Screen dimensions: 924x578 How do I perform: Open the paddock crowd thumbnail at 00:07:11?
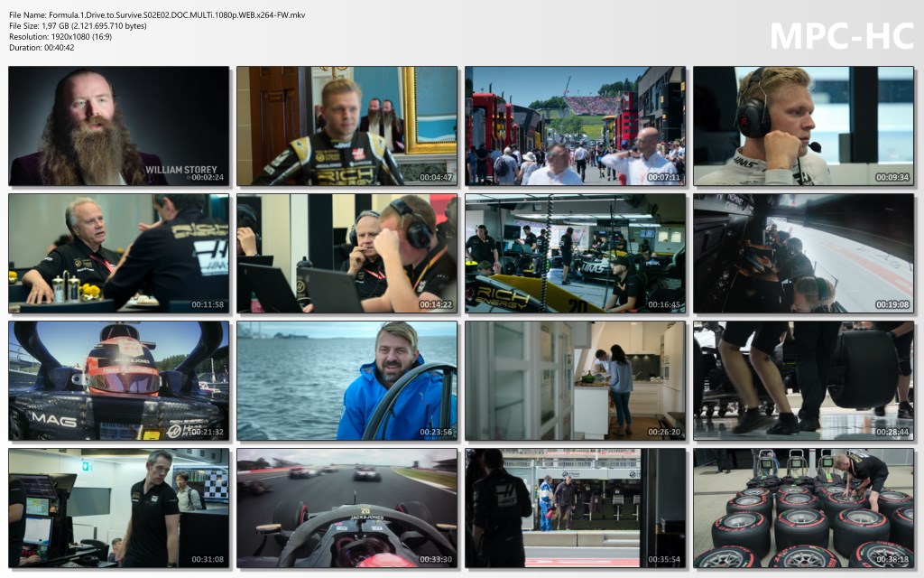[575, 126]
